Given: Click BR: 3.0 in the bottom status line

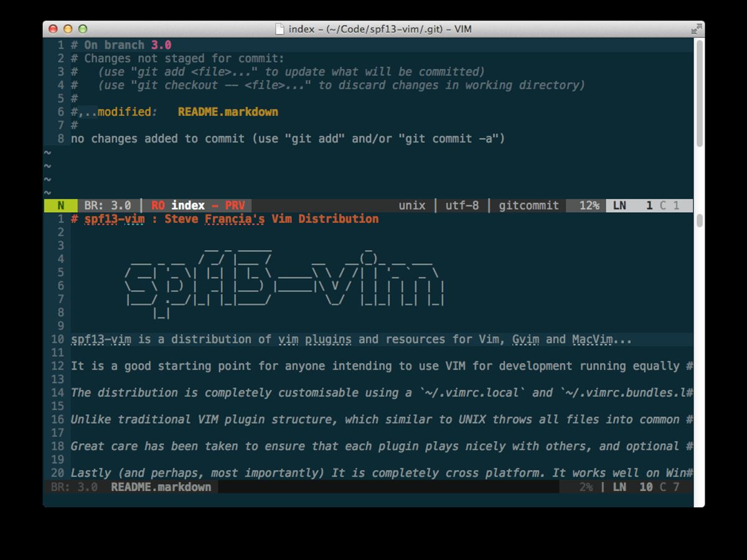Looking at the screenshot, I should (74, 487).
